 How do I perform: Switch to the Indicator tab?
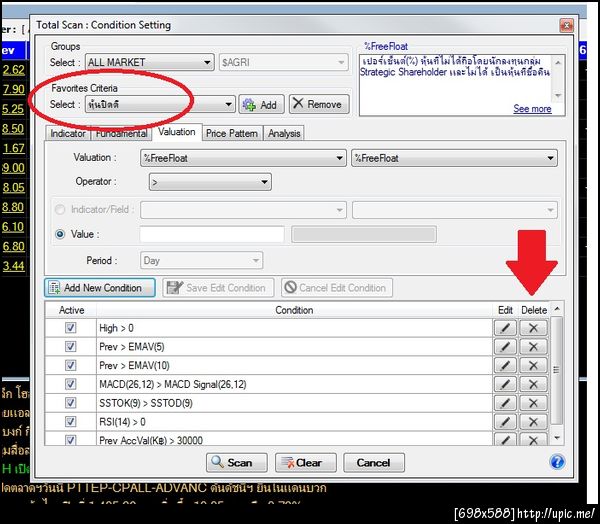pos(68,133)
